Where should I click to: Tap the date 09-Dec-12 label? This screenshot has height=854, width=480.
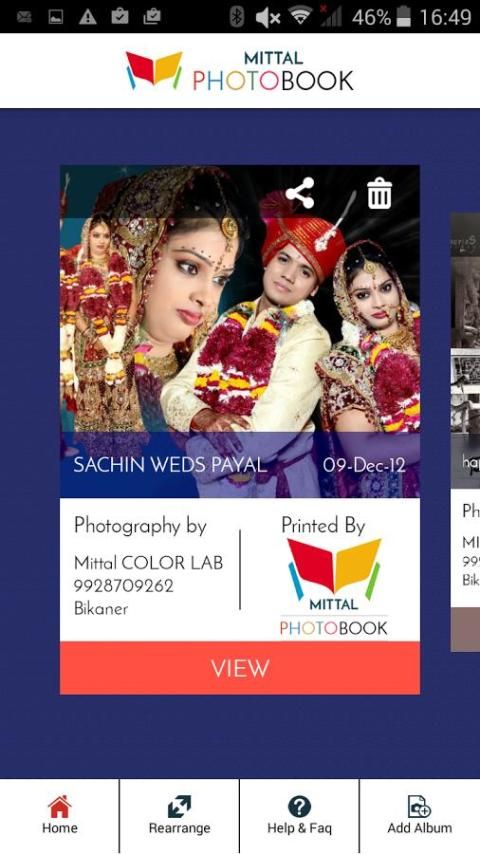coord(364,465)
